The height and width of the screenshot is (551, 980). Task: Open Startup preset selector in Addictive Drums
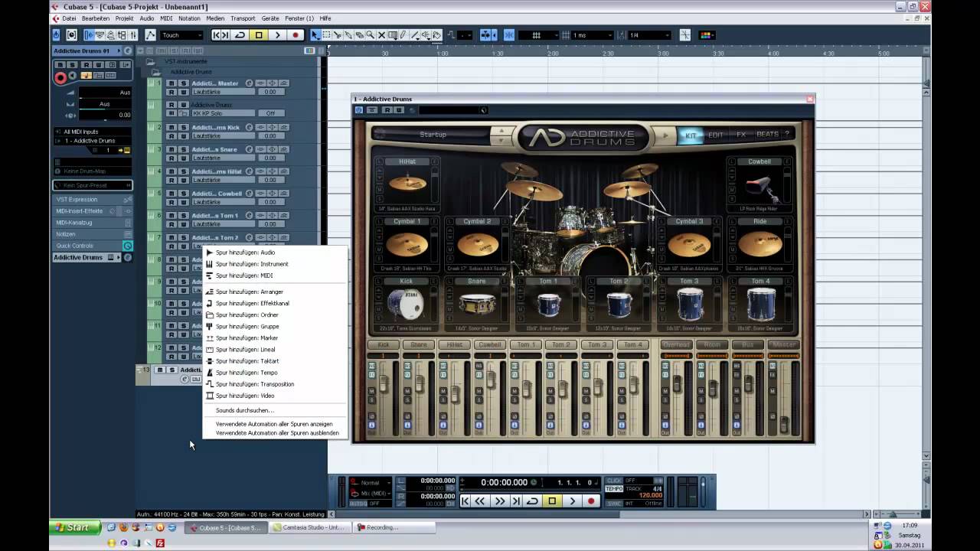point(433,135)
